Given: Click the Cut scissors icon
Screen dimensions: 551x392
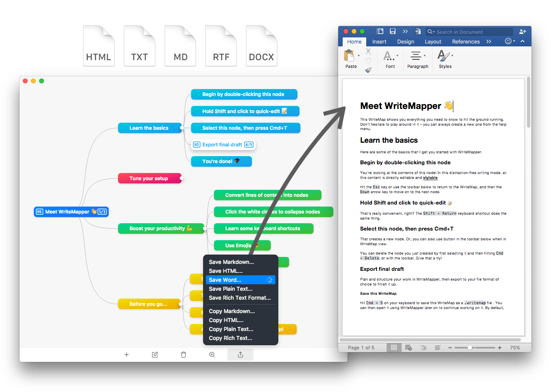Looking at the screenshot, I should [x=368, y=51].
